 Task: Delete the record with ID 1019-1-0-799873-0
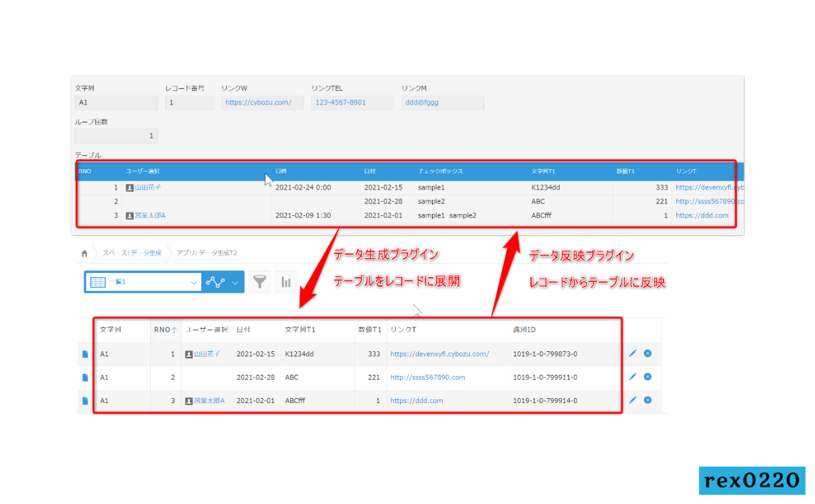[x=648, y=353]
